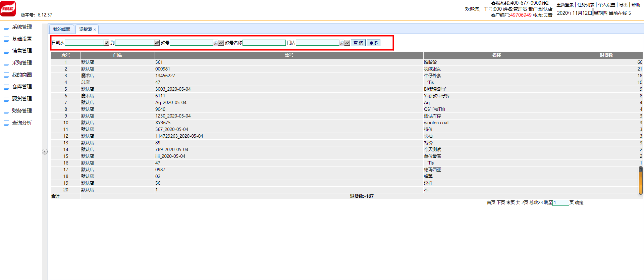Screen dimensions: 644x280
Task: Expand 仓库管理 menu item
Action: click(22, 87)
